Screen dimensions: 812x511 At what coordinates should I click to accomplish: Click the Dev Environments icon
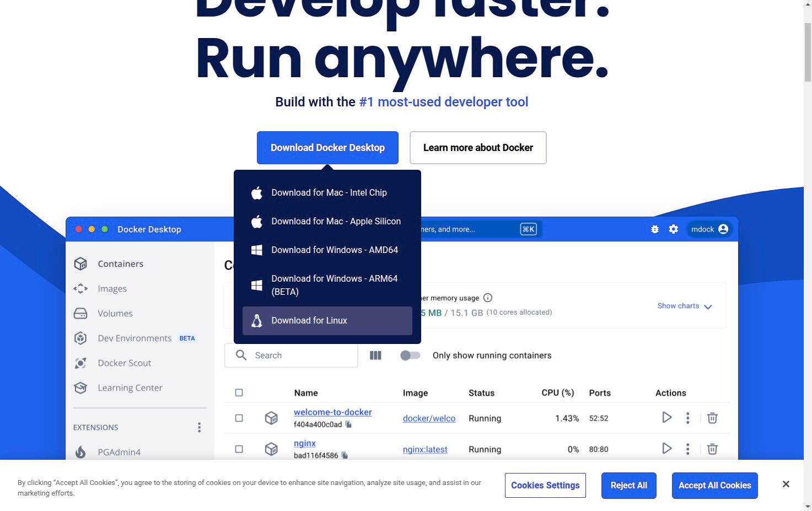80,338
